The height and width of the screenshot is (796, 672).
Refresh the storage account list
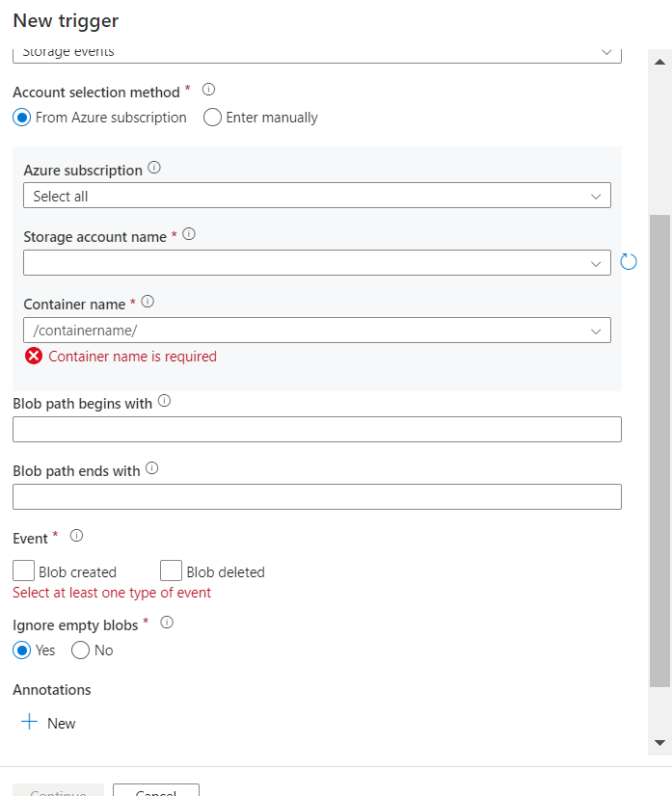click(629, 261)
